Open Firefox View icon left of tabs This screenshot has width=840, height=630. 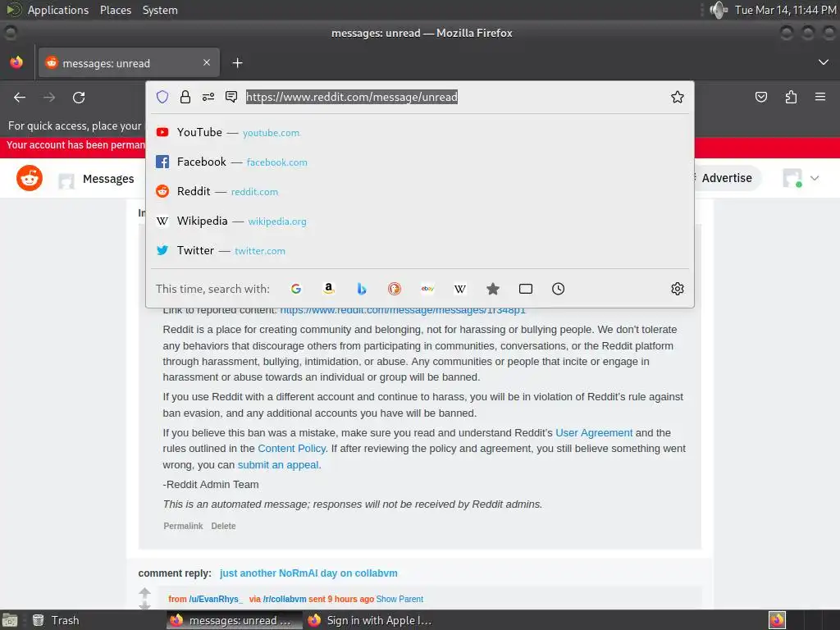tap(16, 62)
